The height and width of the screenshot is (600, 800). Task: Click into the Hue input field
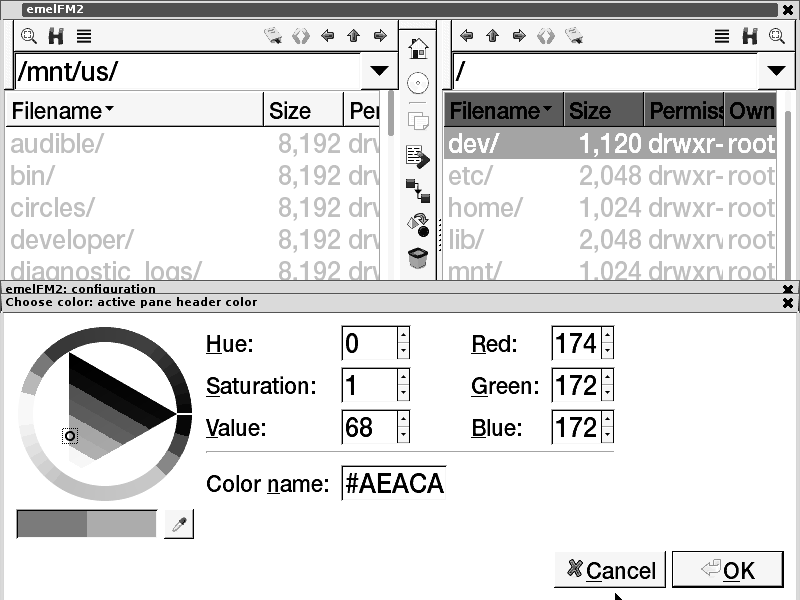[x=370, y=343]
